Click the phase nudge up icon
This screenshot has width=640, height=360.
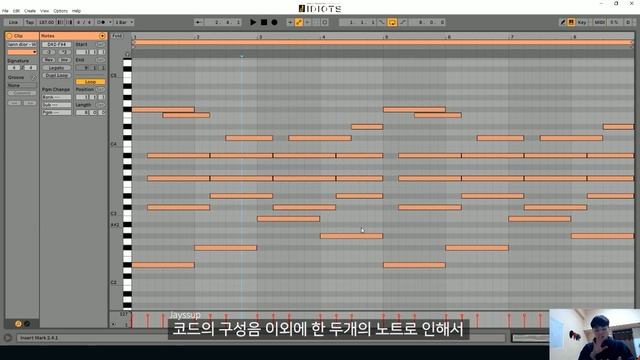(x=69, y=22)
